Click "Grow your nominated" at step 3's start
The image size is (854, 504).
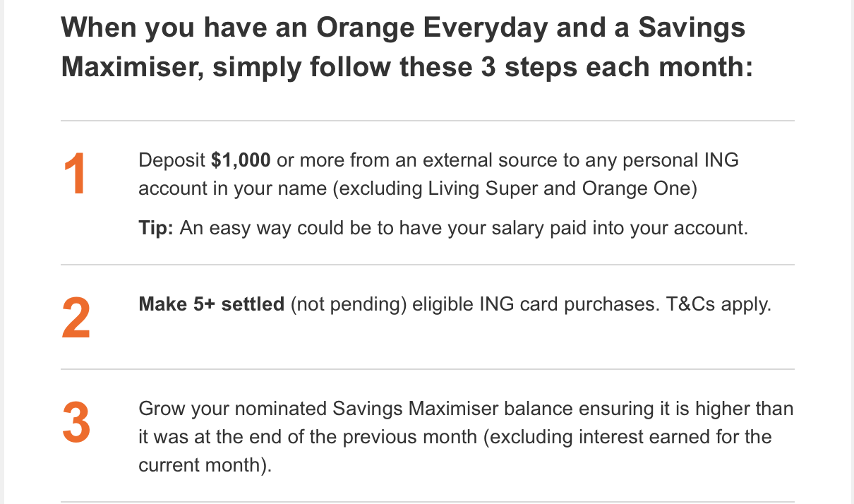[231, 409]
